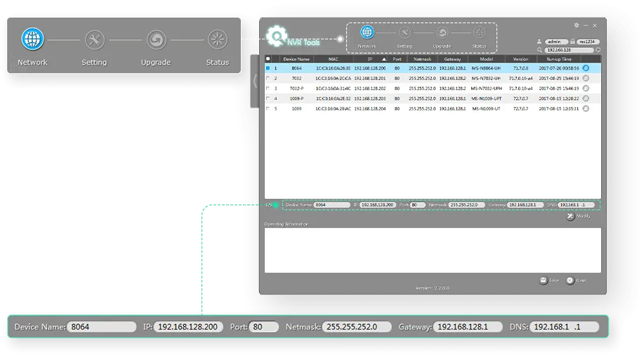Click the Port field in the window's edit bar
Screen dimensions: 644x355
418,205
